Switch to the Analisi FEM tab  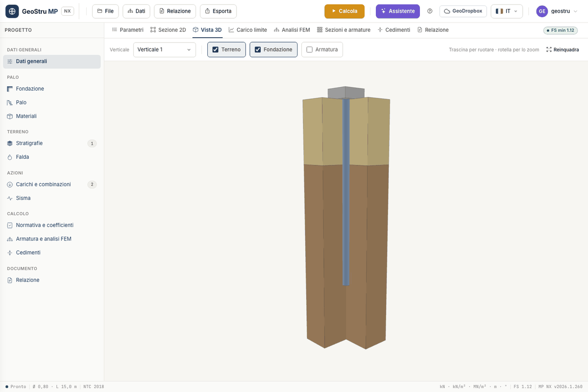(292, 30)
